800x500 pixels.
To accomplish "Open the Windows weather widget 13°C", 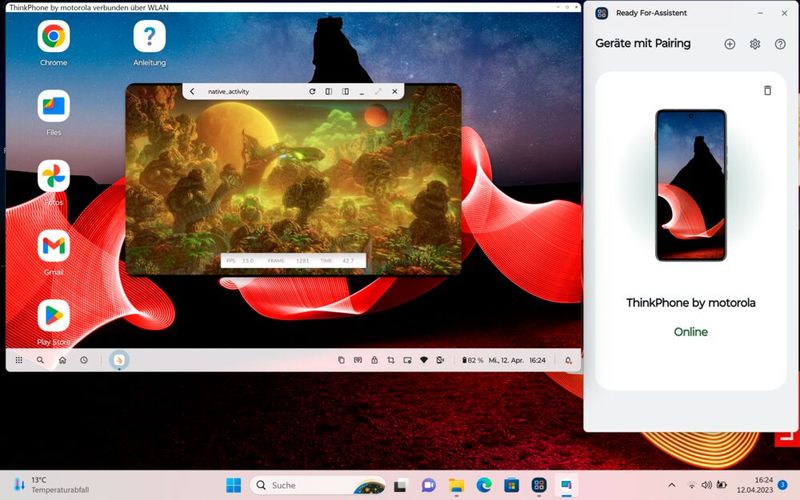I will [x=51, y=485].
